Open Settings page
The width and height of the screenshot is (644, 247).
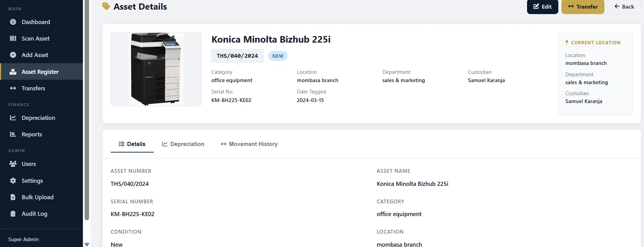41,181
